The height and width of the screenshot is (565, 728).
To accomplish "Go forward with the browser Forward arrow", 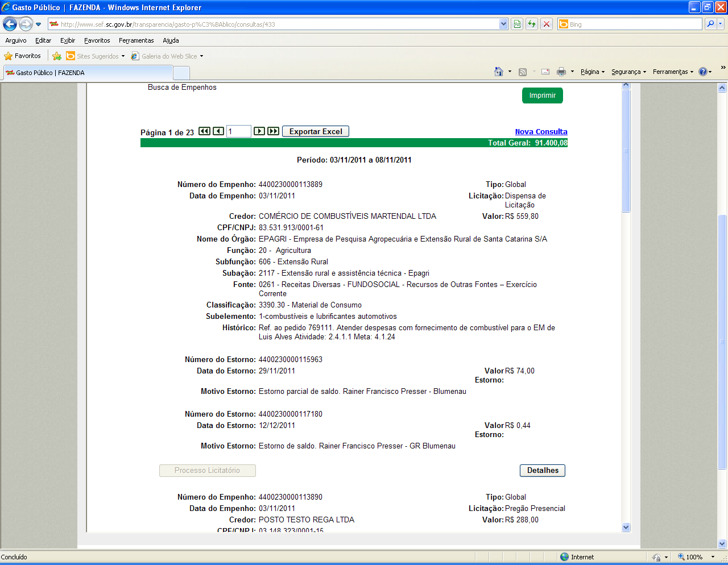I will click(x=26, y=24).
